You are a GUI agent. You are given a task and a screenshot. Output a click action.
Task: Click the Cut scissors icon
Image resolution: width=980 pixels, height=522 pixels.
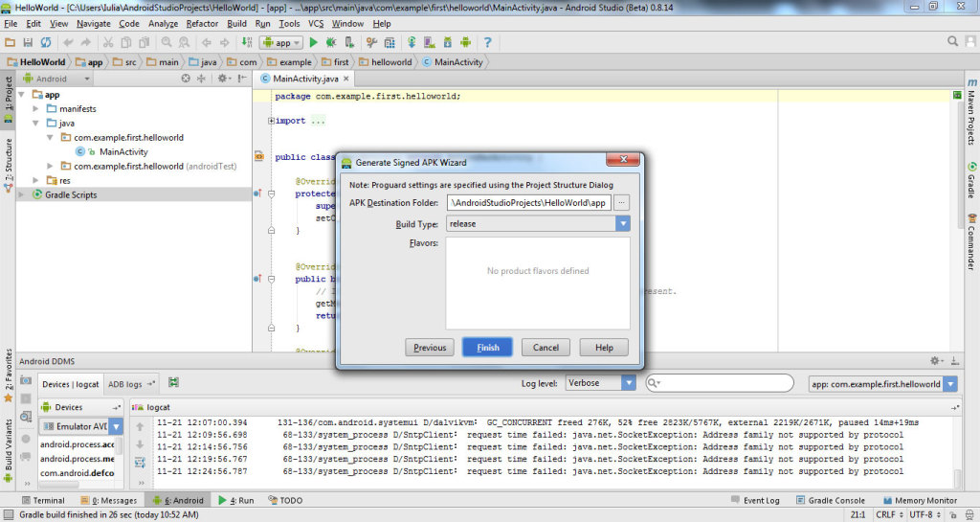108,42
